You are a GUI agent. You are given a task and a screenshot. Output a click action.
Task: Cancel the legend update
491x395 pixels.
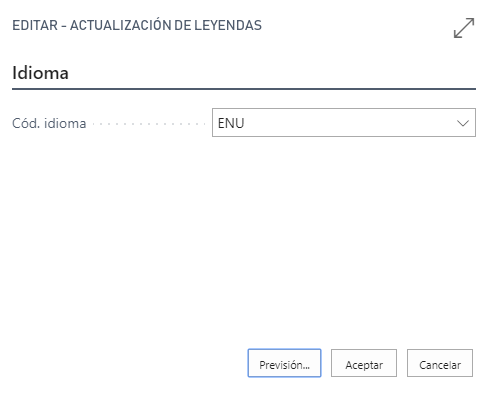(x=440, y=363)
